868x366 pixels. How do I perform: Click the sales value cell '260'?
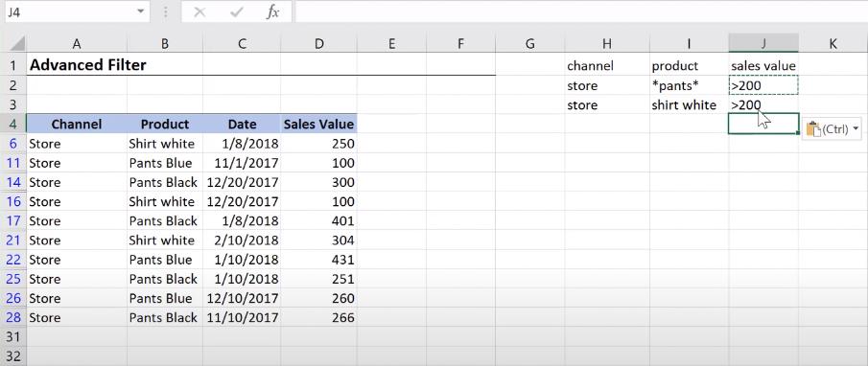(x=318, y=299)
